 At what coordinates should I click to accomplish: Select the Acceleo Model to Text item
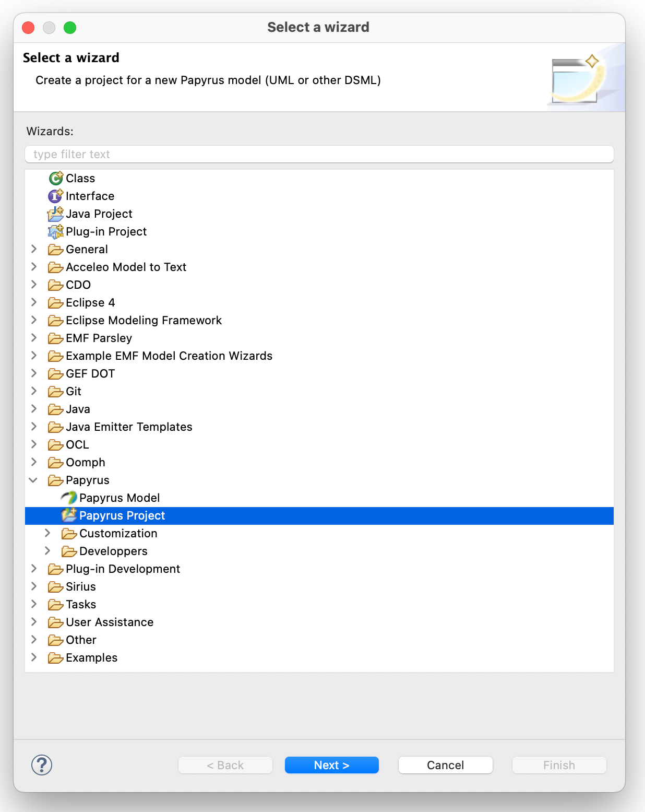pos(126,267)
